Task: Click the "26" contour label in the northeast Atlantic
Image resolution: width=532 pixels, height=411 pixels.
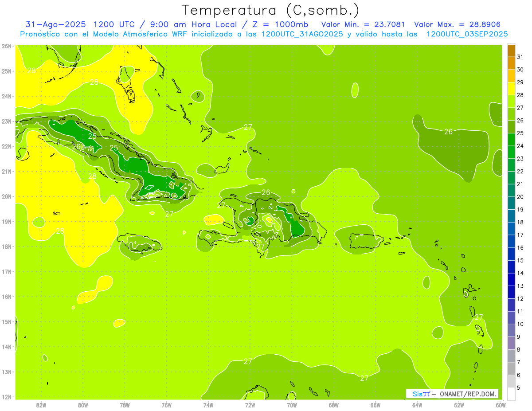Action: (449, 132)
